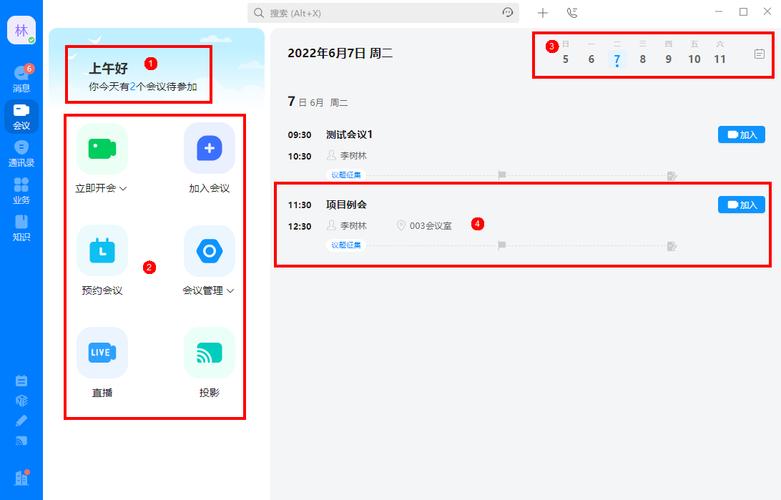Click the 议题征集 marker under 项目例会

tap(346, 245)
